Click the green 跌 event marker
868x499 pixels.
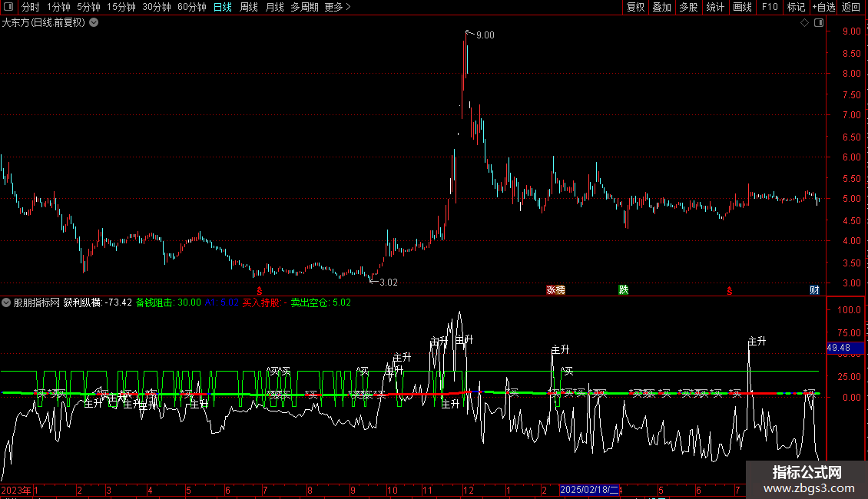tap(623, 290)
